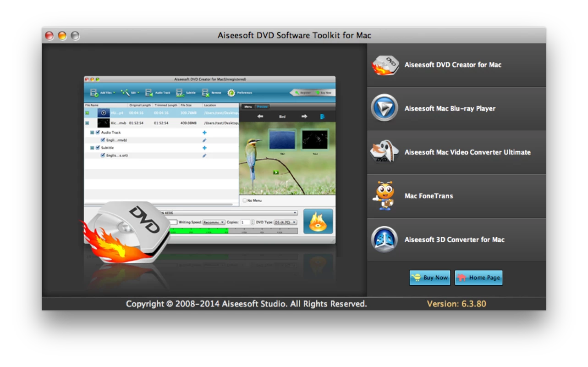Go to next menu template right arrow
The height and width of the screenshot is (367, 588).
304,117
